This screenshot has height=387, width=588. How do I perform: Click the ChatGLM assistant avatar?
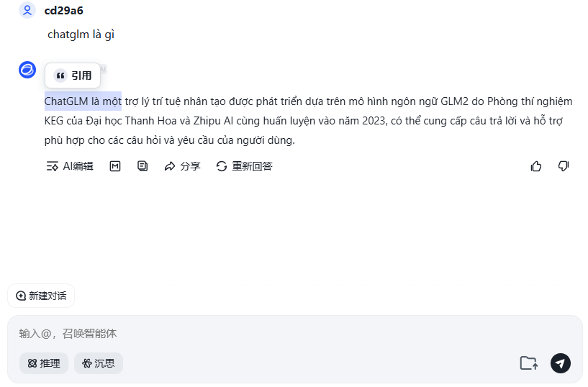coord(27,70)
